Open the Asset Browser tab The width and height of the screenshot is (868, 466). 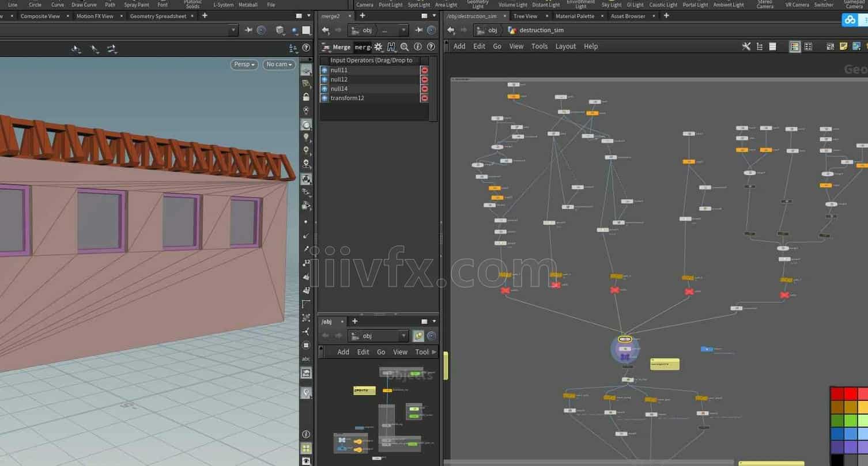628,16
